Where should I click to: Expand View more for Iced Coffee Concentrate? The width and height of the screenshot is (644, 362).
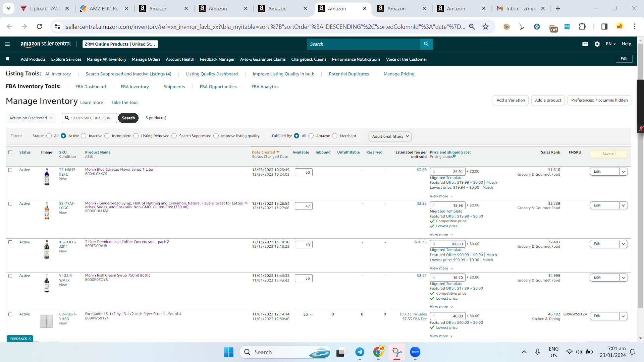tap(441, 268)
